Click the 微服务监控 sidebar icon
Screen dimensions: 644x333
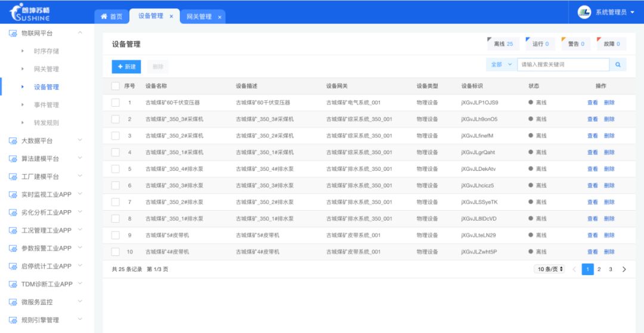(x=13, y=302)
